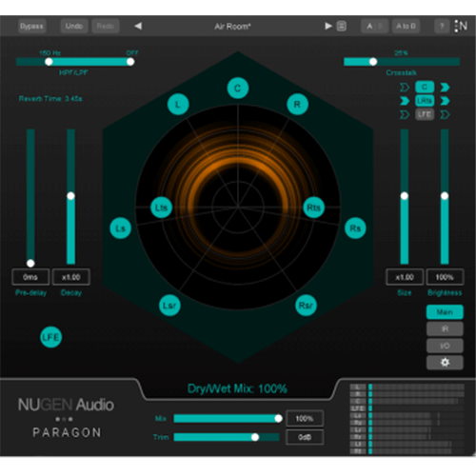
Task: Click the HPF/LPF label
Action: tap(73, 72)
